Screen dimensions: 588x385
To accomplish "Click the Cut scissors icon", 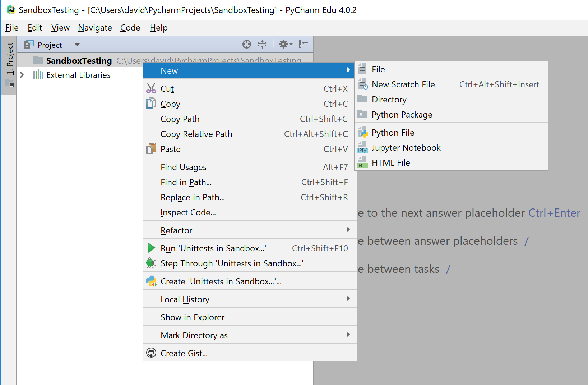I will point(151,88).
